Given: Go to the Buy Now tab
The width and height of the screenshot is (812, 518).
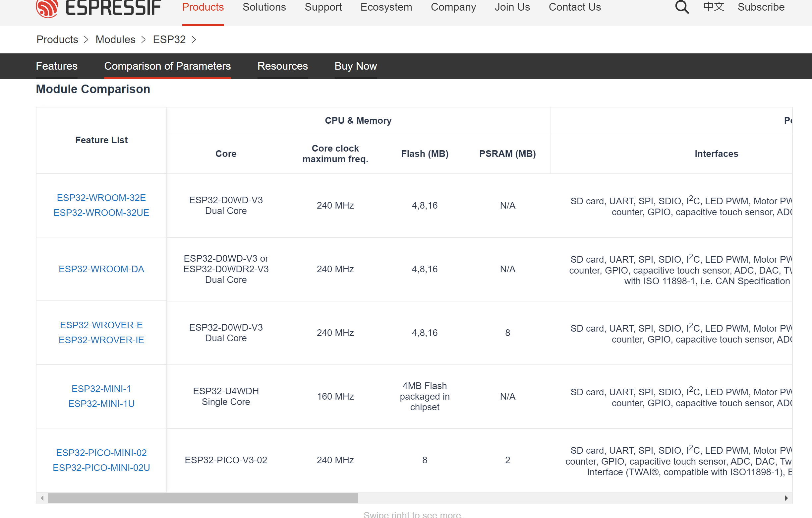Looking at the screenshot, I should [355, 66].
